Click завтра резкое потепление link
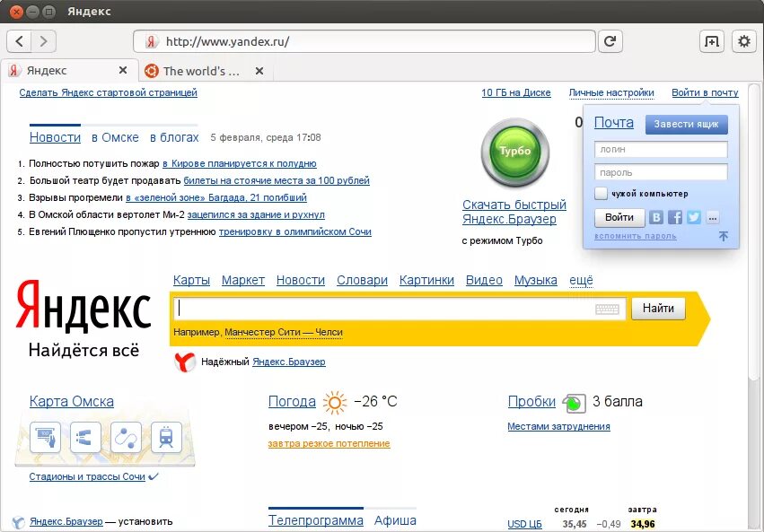This screenshot has width=764, height=532. [x=329, y=443]
